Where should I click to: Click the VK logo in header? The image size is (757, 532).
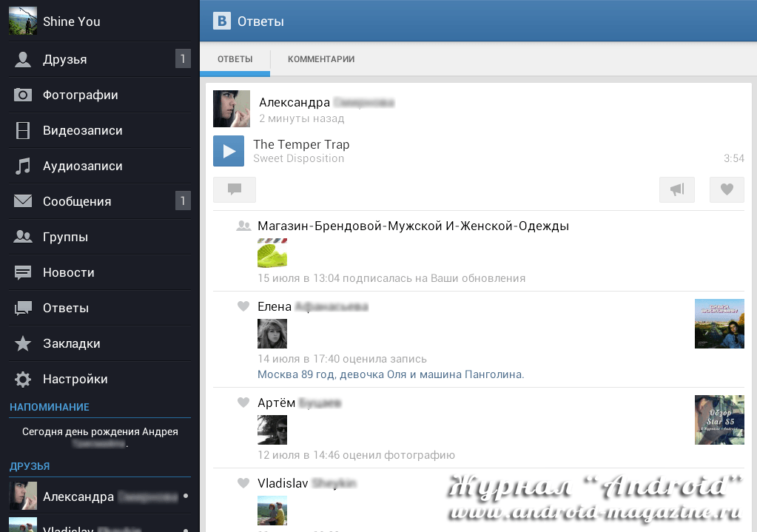click(x=222, y=21)
